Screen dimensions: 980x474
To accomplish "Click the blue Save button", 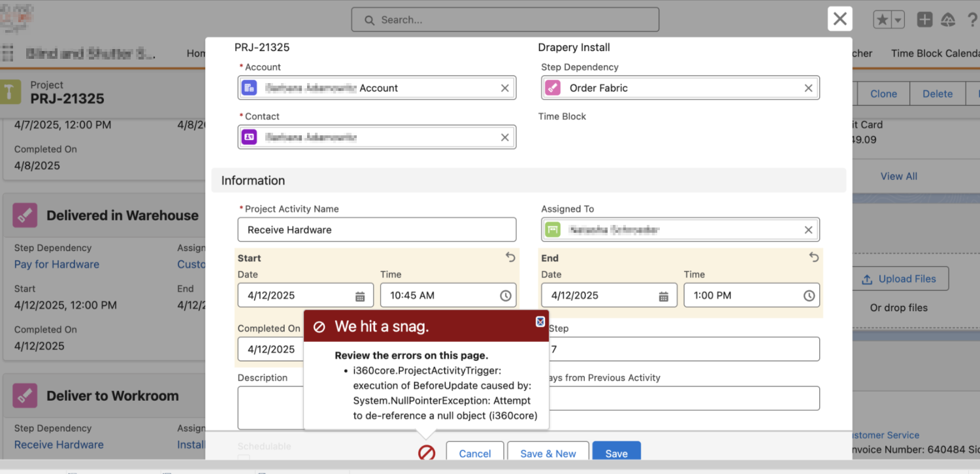I will coord(617,451).
